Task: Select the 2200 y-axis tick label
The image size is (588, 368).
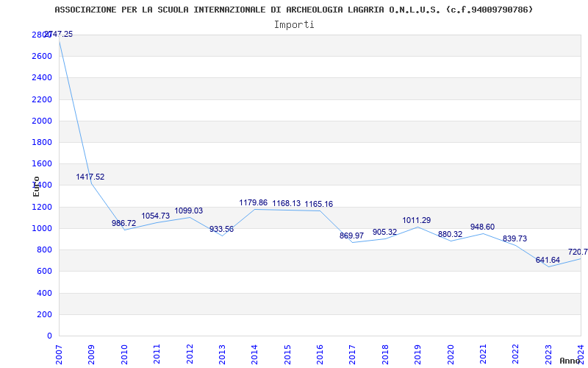Action: pos(43,99)
